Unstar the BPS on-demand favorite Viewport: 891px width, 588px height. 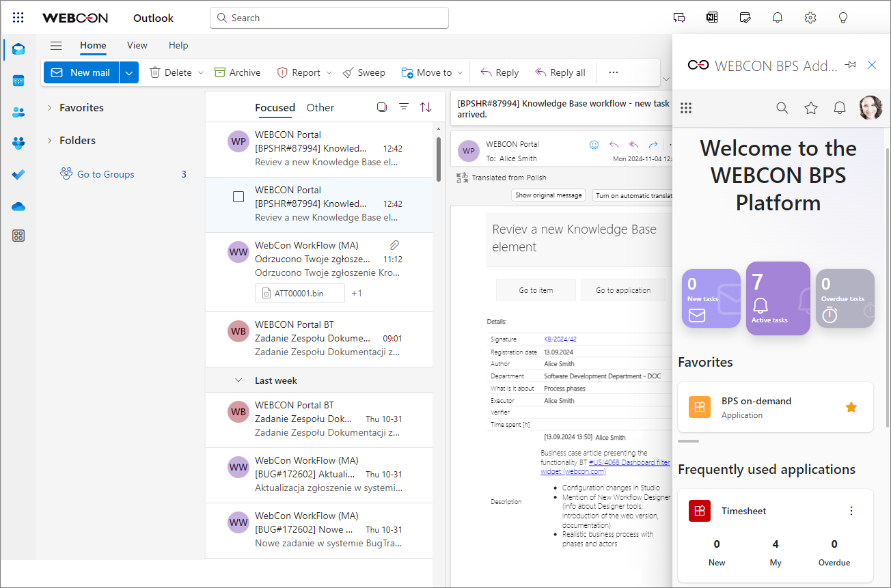(x=851, y=408)
